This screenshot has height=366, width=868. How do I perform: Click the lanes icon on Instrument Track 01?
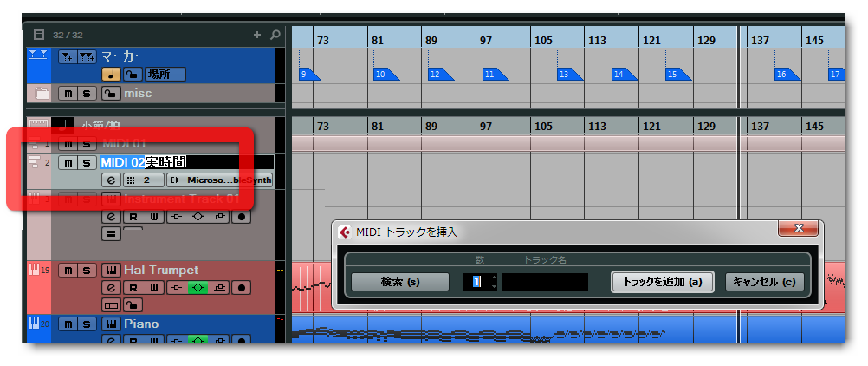pyautogui.click(x=111, y=234)
